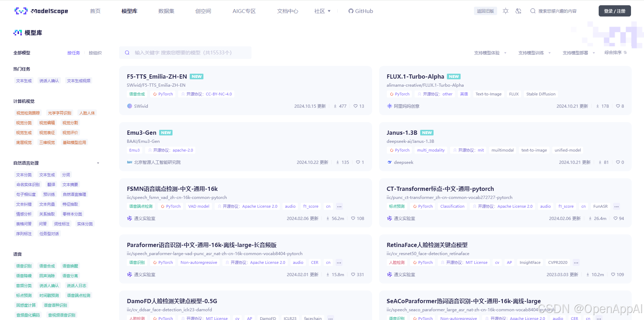
Task: Open the AIGC专区 navigation tab
Action: [x=244, y=11]
